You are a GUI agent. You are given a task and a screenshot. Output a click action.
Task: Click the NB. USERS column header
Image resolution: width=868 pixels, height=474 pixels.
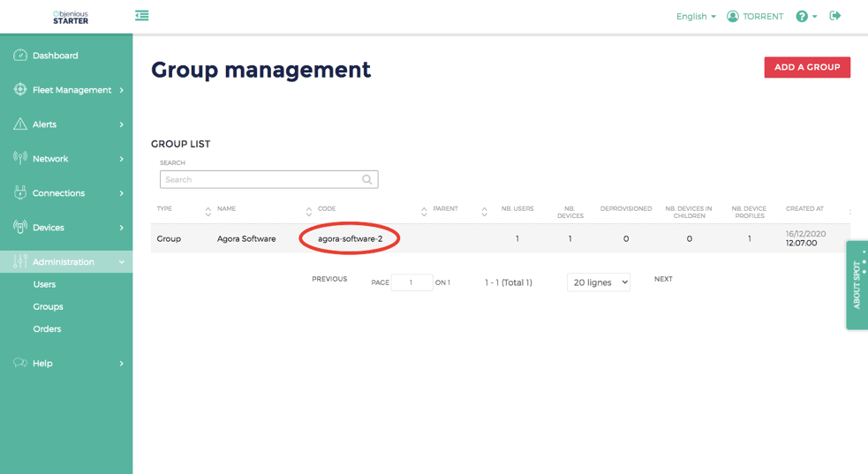(x=517, y=208)
